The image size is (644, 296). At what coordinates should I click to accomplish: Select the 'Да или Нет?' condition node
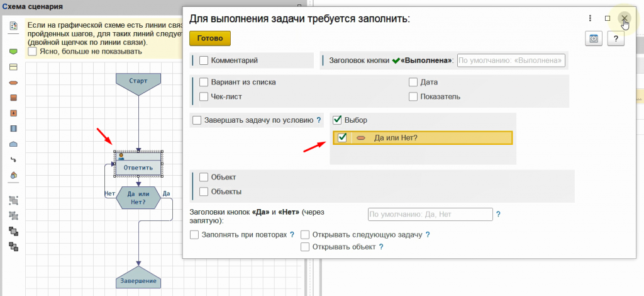click(x=138, y=197)
